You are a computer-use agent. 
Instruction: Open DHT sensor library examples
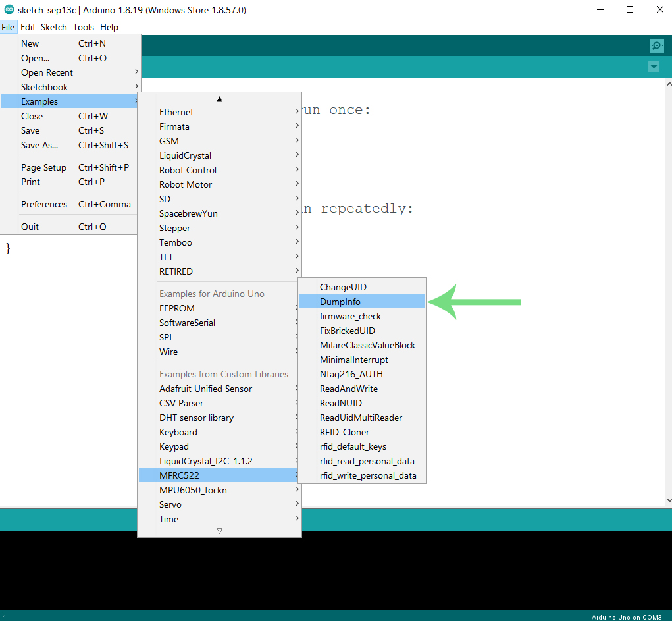click(x=219, y=418)
